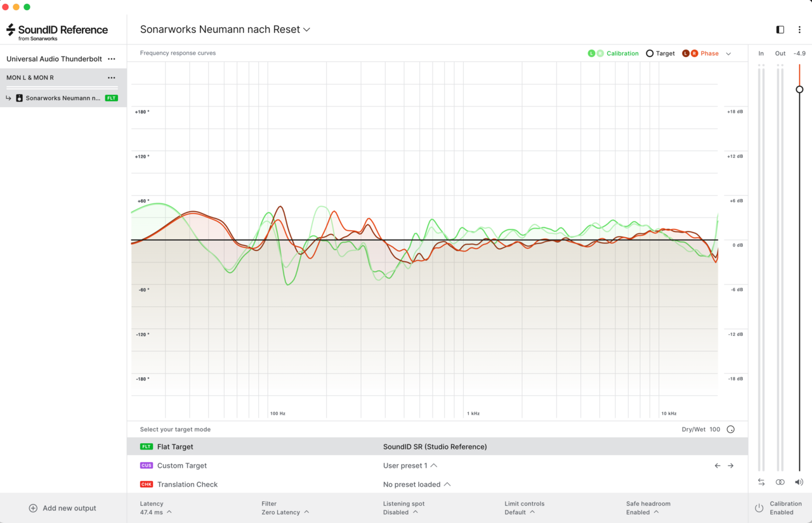Click the macOS green fullscreen button

coord(27,7)
